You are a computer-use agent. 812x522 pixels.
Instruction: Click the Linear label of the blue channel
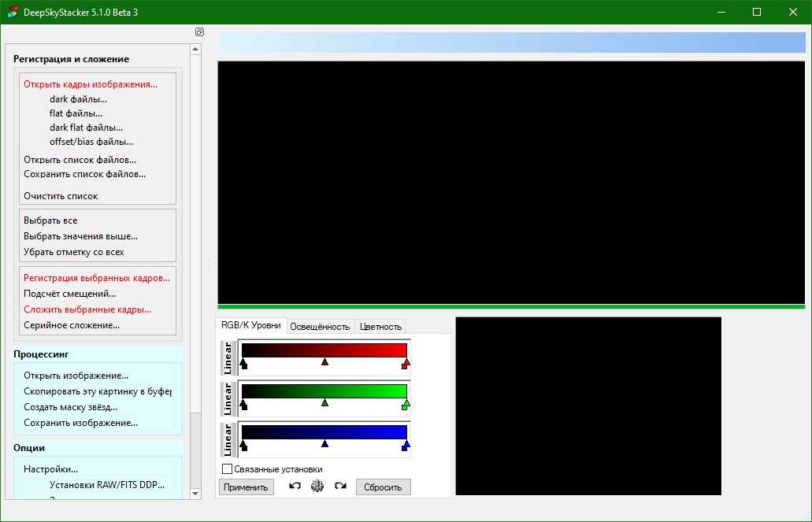point(228,439)
